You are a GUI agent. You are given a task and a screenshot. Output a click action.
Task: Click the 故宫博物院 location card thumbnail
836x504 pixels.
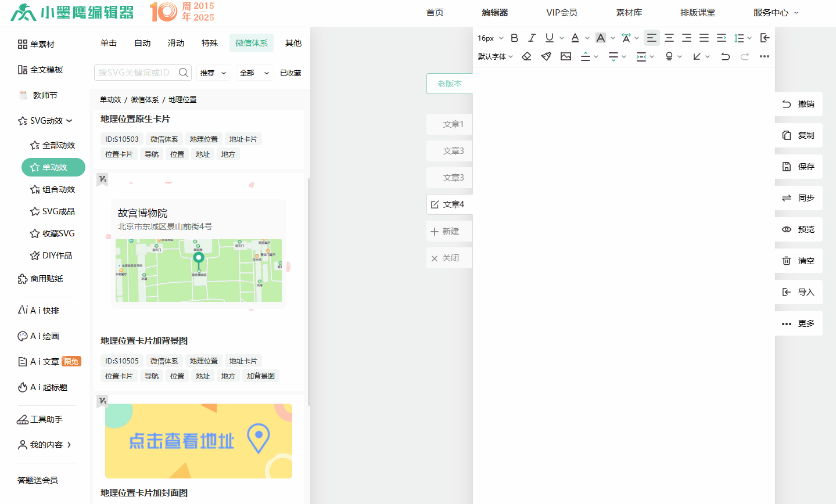click(x=198, y=253)
